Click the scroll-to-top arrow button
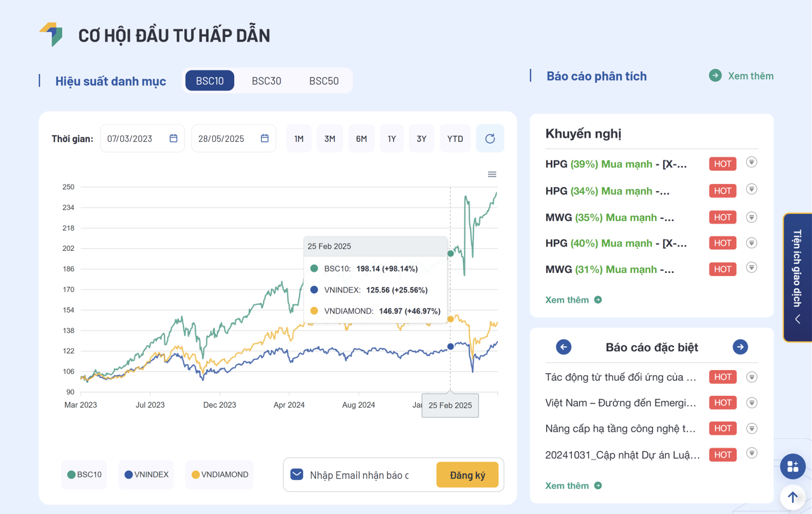This screenshot has height=514, width=812. click(793, 497)
